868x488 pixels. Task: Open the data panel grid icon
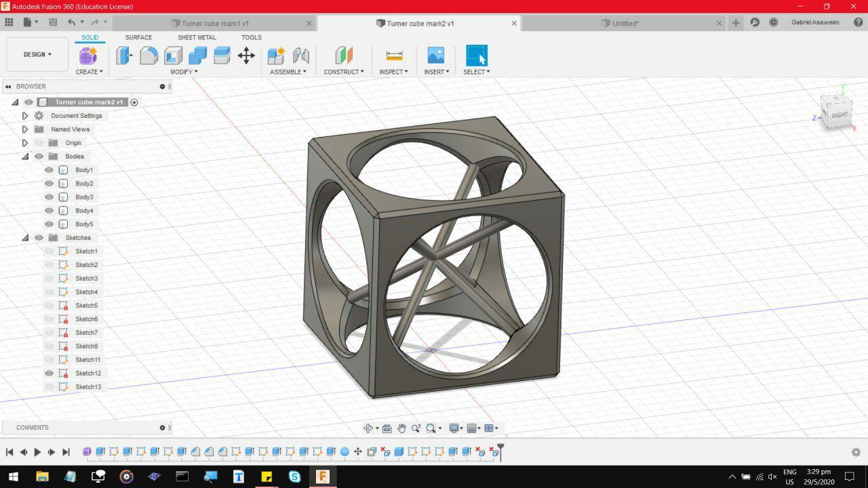click(9, 22)
